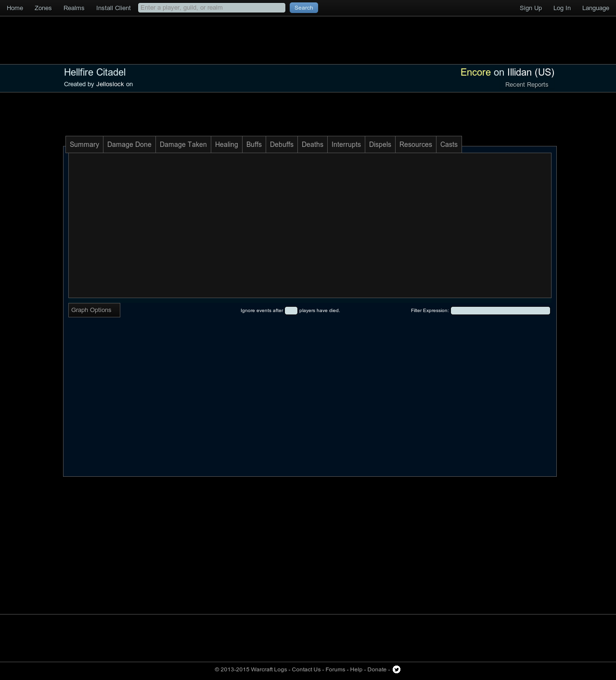Viewport: 616px width, 680px height.
Task: Open the Graph Options menu
Action: tap(94, 310)
